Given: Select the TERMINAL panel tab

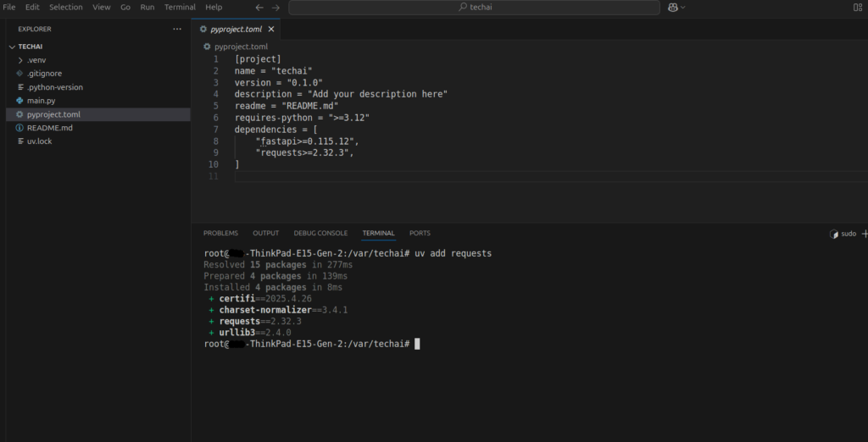Looking at the screenshot, I should pos(379,234).
